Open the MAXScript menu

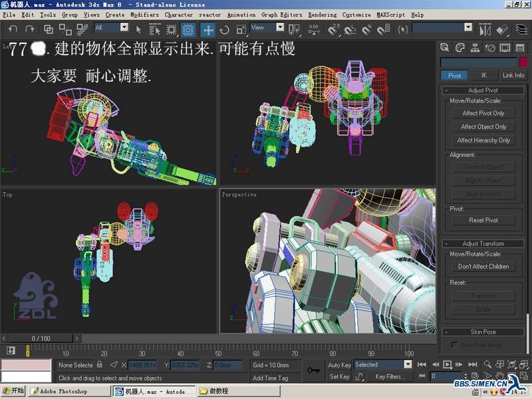(390, 15)
